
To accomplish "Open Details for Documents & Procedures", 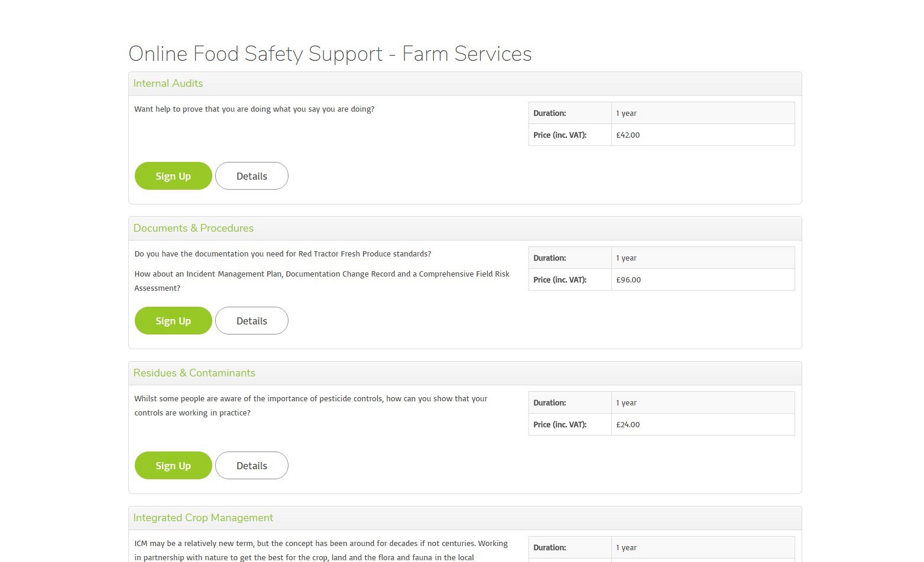I will click(252, 321).
